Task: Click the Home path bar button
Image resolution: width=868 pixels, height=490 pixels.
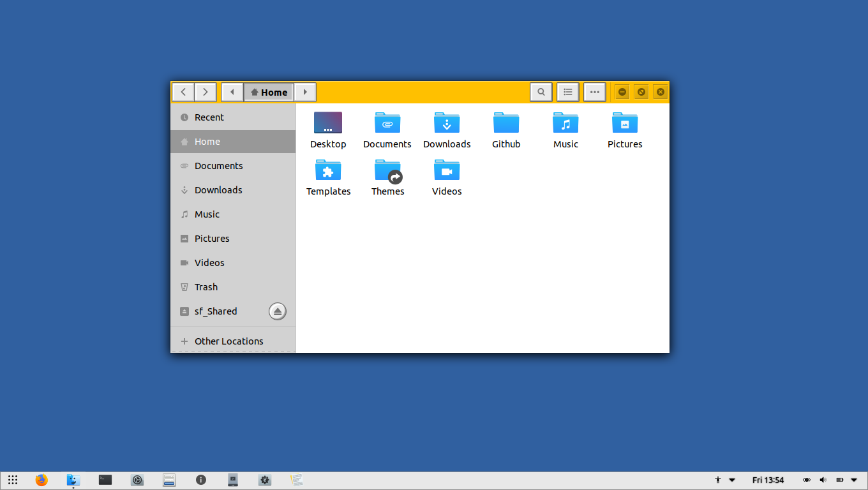Action: [269, 92]
